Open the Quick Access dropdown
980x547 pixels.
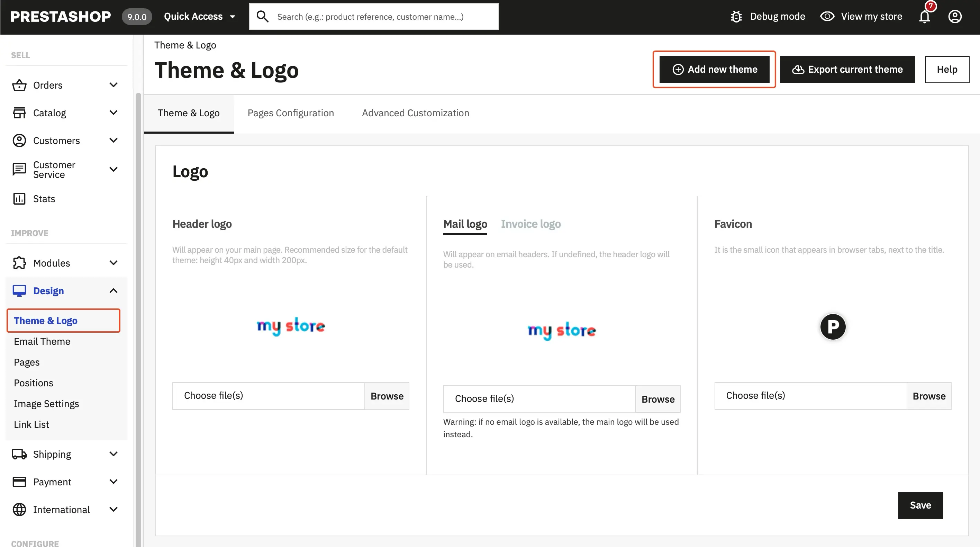[200, 16]
